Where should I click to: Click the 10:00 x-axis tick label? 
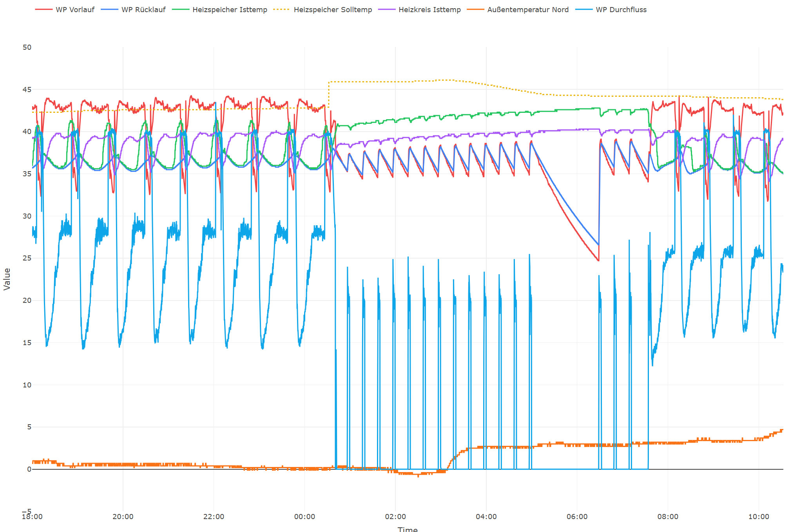coord(759,517)
